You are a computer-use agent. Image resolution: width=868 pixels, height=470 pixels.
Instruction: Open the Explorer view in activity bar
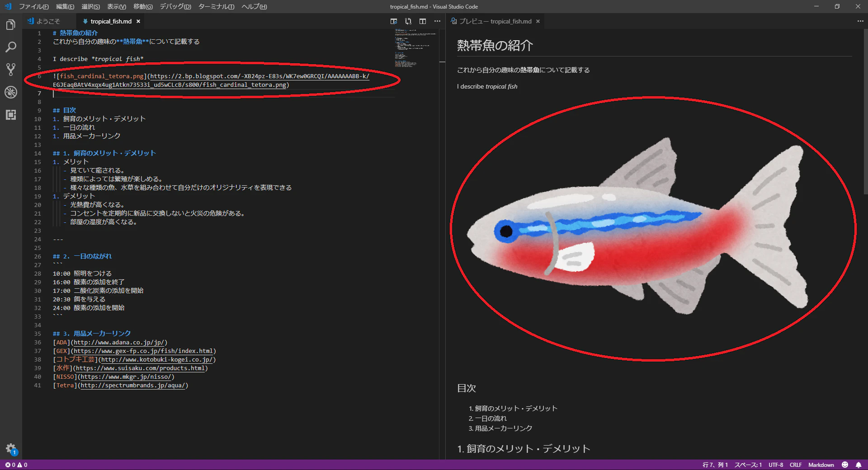(x=11, y=25)
